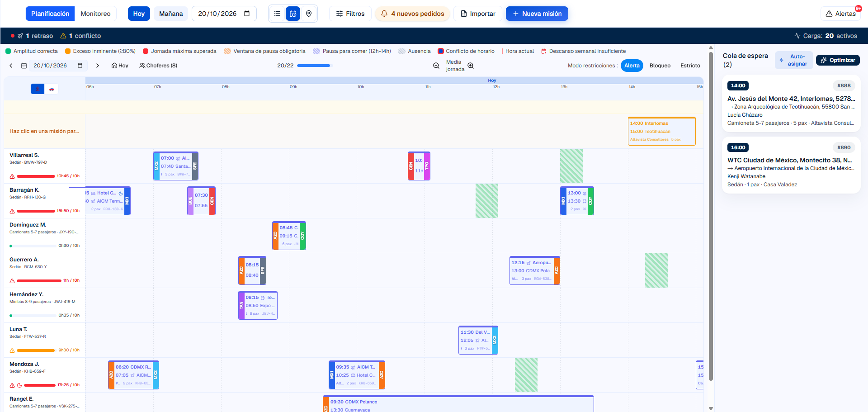The width and height of the screenshot is (868, 412).
Task: Create a Nueva misión
Action: (x=537, y=14)
